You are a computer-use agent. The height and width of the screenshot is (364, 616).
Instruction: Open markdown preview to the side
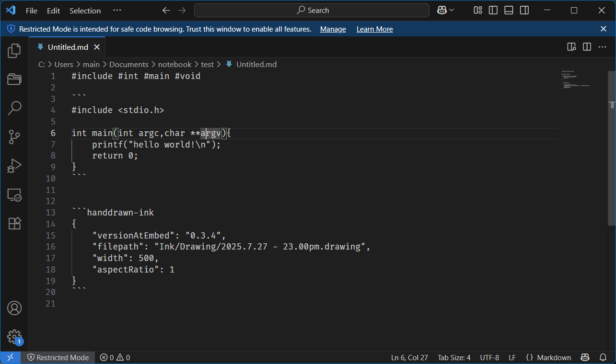(x=571, y=46)
